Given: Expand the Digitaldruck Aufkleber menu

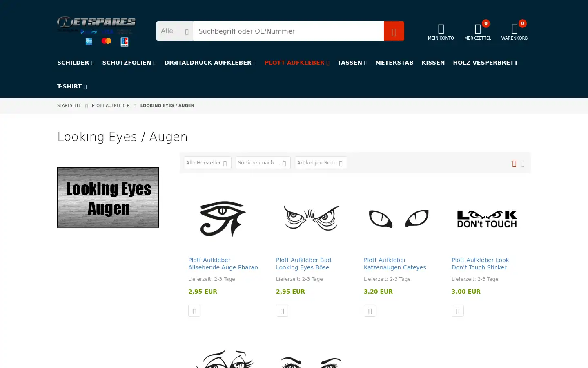Looking at the screenshot, I should coord(210,63).
